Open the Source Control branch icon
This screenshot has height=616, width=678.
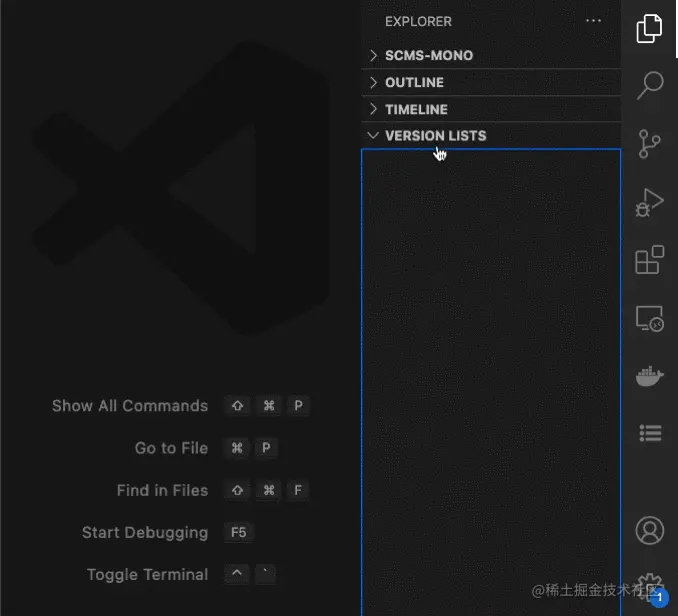[649, 144]
